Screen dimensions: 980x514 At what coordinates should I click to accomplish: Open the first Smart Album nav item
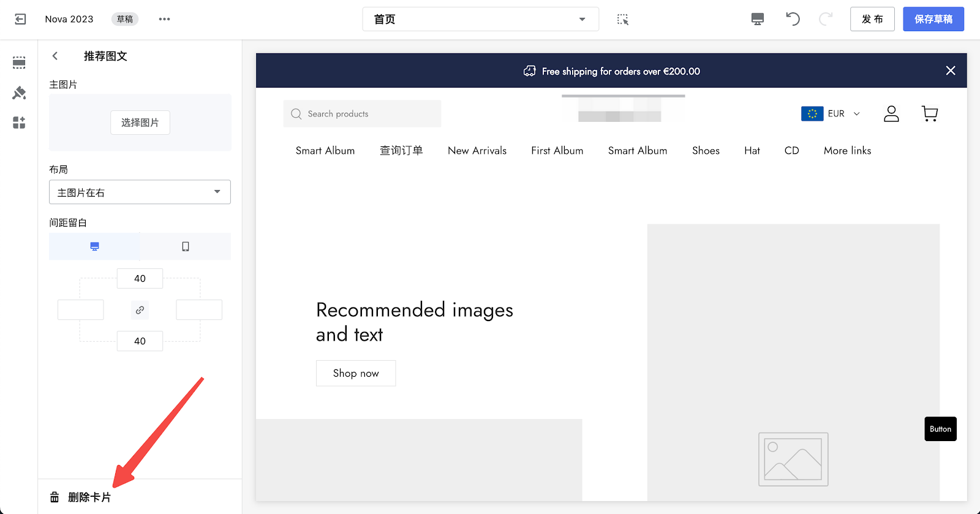click(x=325, y=151)
